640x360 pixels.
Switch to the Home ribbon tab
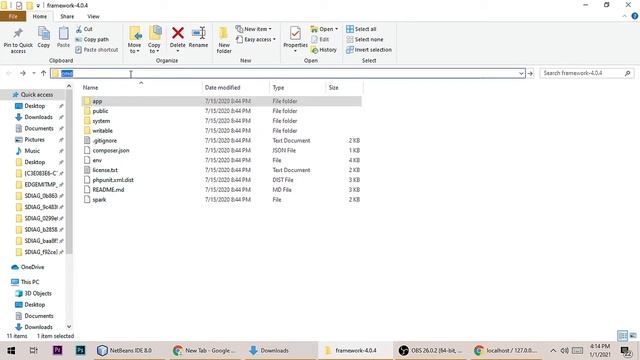point(40,16)
